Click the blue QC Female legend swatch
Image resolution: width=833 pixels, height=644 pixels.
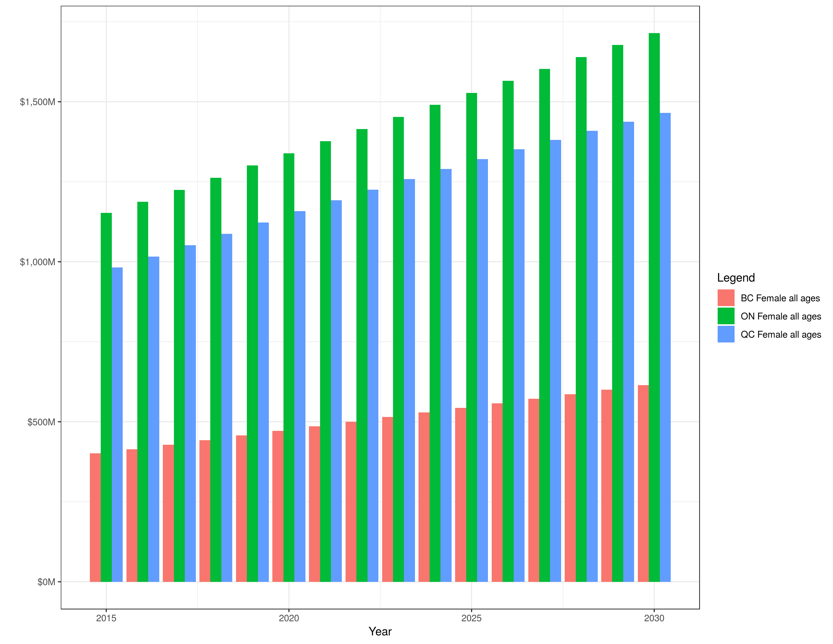coord(726,334)
